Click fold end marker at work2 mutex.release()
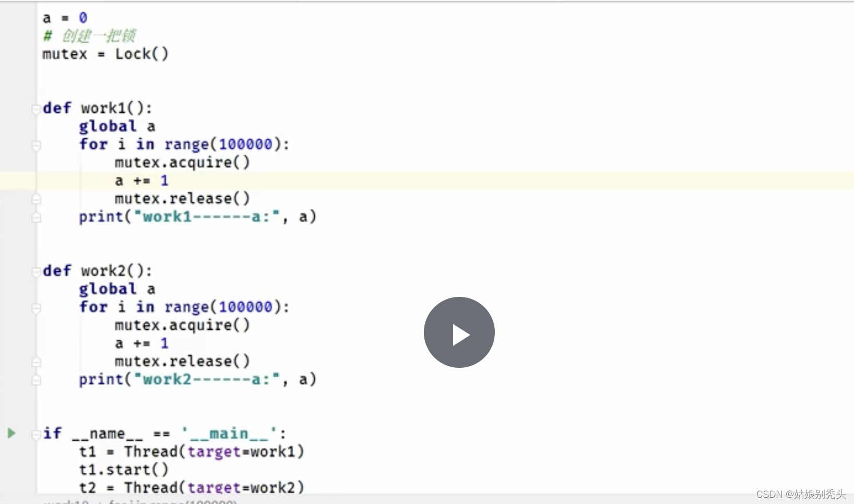This screenshot has height=504, width=854. click(36, 362)
